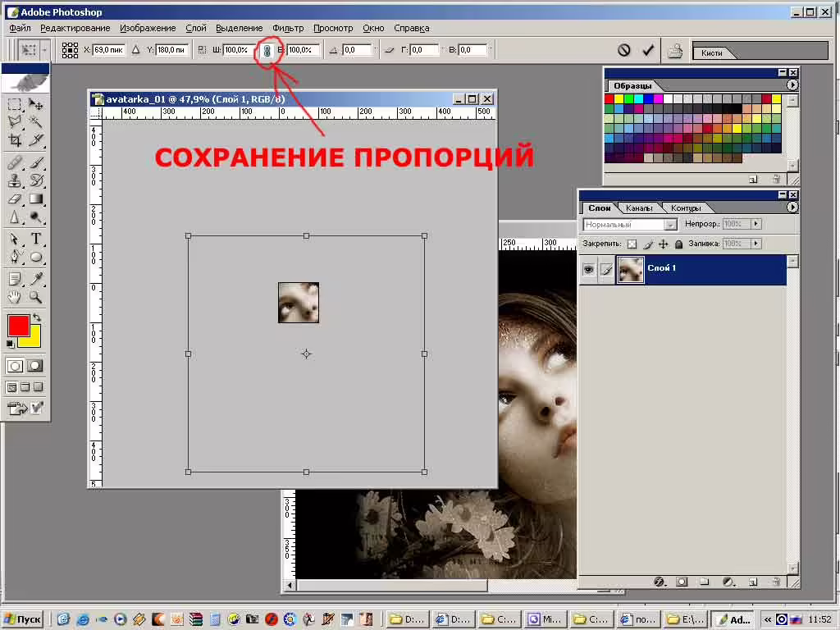Toggle lock position
840x630 pixels.
point(663,244)
